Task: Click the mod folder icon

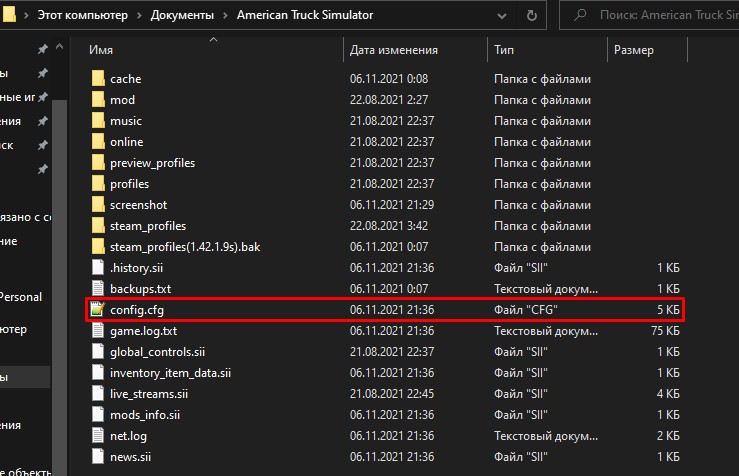Action: (x=98, y=100)
